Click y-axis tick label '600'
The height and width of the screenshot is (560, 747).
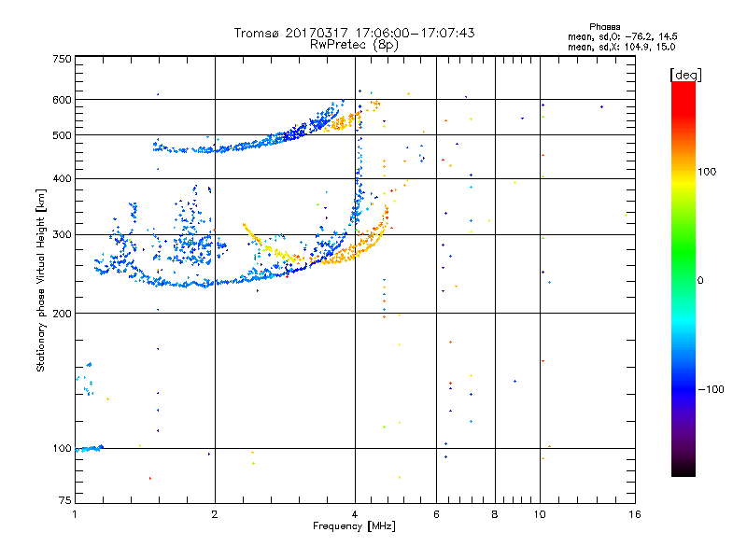pyautogui.click(x=62, y=100)
